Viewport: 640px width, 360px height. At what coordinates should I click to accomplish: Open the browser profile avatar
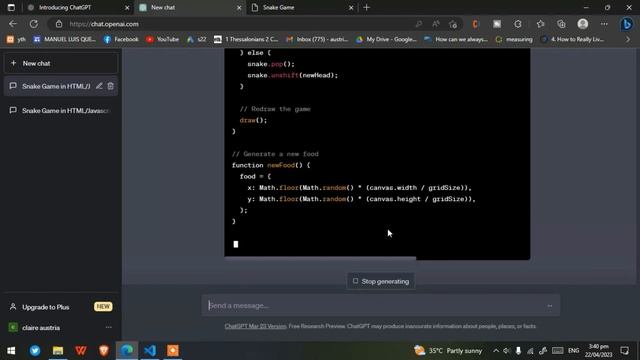coord(582,24)
